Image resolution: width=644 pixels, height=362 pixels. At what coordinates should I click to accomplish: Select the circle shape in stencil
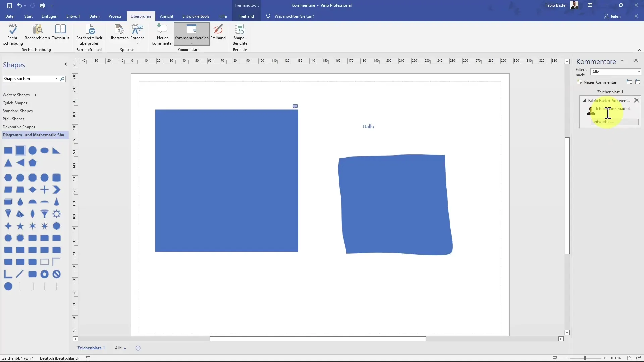click(x=33, y=150)
